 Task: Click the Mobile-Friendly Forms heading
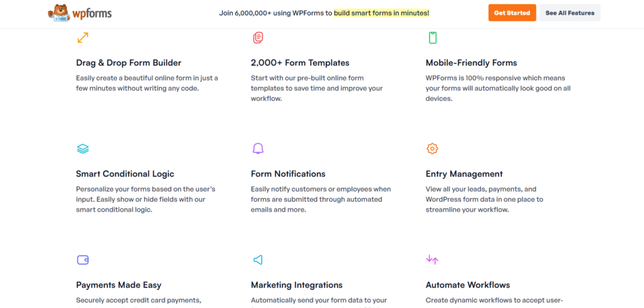pos(471,63)
